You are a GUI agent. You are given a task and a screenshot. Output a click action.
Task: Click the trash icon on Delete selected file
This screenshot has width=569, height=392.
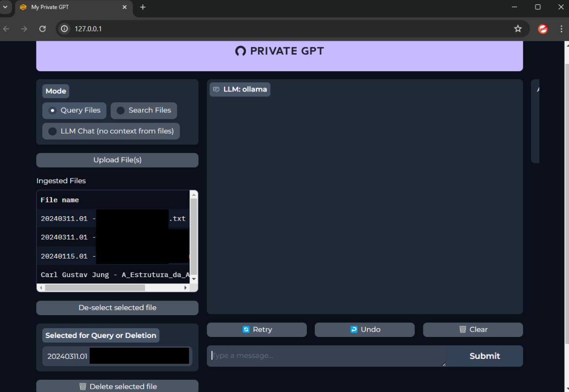tap(83, 387)
